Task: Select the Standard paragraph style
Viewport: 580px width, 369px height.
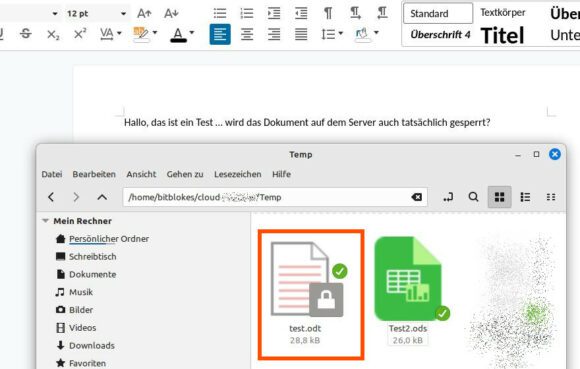Action: tap(438, 13)
